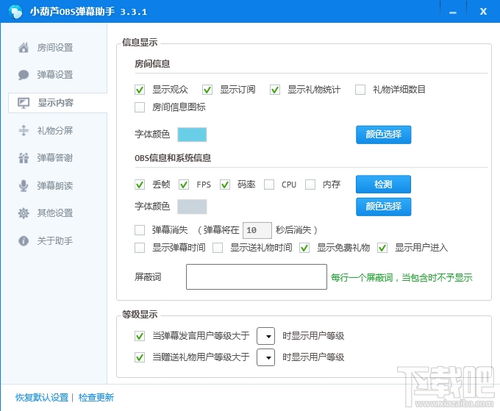Minimize the 小葫芦 window
Screen dimensions: 500x411
(452, 12)
